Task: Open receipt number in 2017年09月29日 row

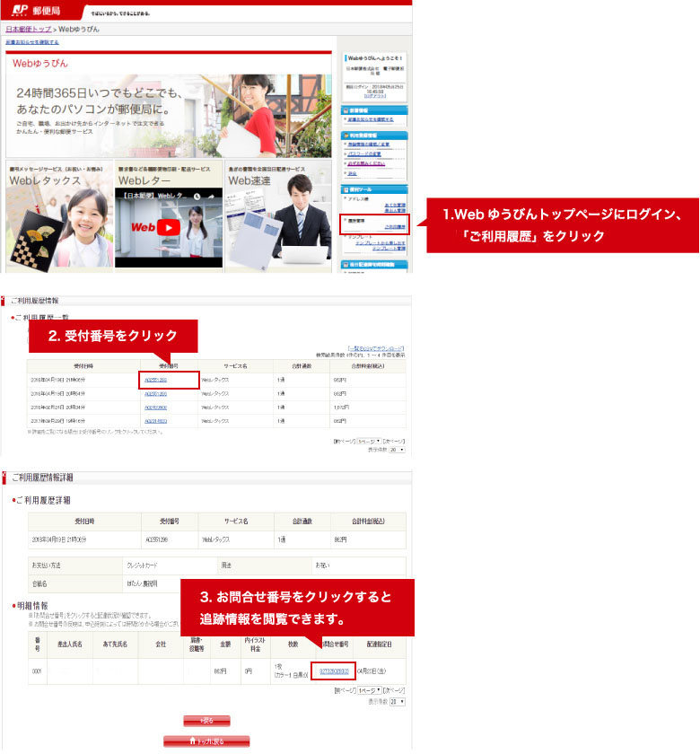Action: (156, 421)
